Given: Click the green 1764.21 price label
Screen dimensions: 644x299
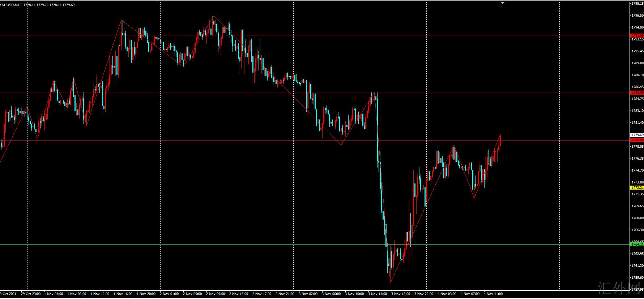Looking at the screenshot, I should pyautogui.click(x=637, y=244).
